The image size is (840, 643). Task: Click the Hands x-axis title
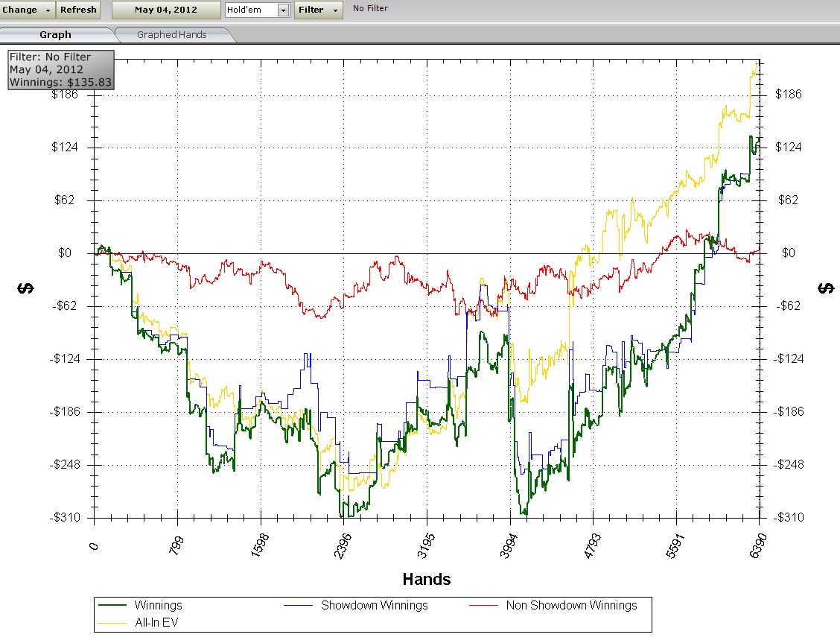click(426, 579)
